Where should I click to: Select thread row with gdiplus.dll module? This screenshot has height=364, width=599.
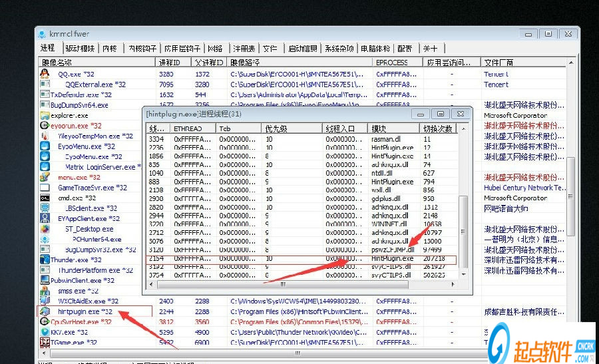[x=301, y=198]
